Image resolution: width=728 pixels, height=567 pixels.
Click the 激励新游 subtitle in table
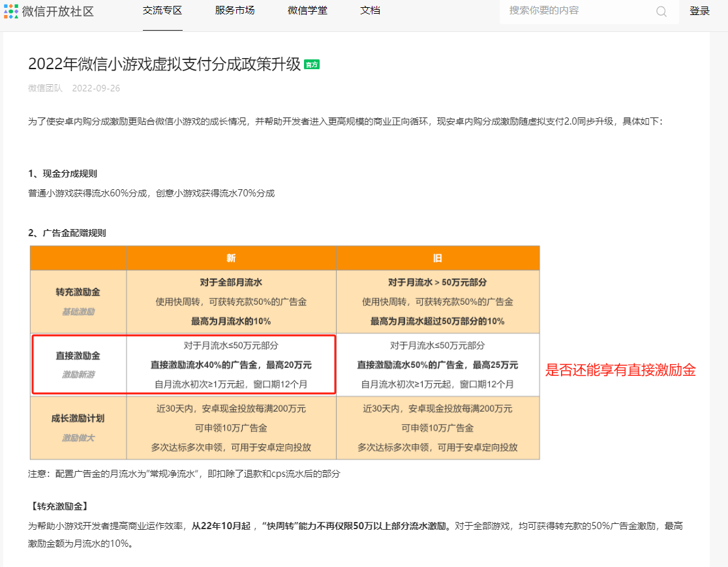pyautogui.click(x=78, y=375)
